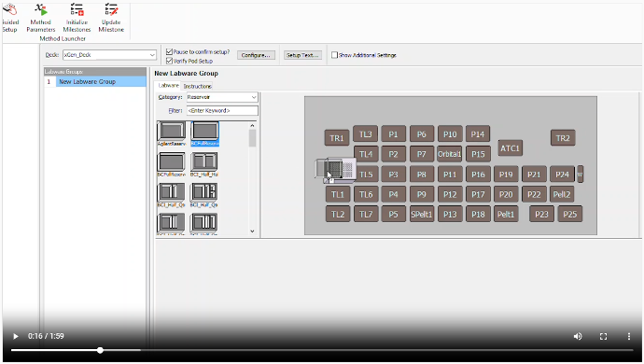Image resolution: width=644 pixels, height=364 pixels.
Task: Select the non-highlighted BCFullReserv labware thumbnail
Action: pyautogui.click(x=172, y=164)
